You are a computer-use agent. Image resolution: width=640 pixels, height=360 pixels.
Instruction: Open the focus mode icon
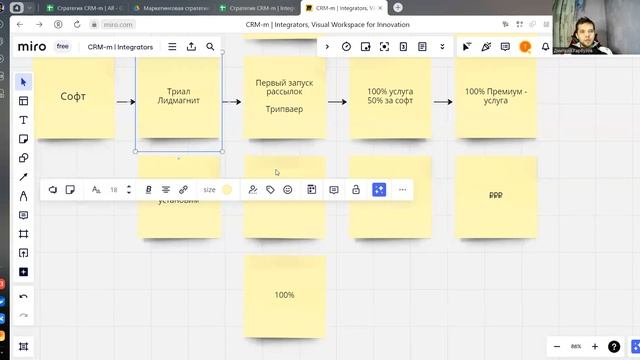pyautogui.click(x=384, y=47)
